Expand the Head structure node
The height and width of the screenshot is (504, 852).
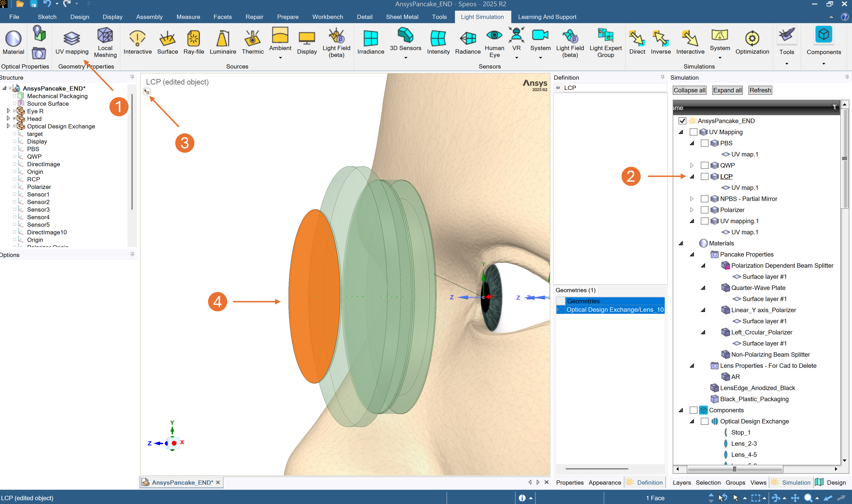8,118
